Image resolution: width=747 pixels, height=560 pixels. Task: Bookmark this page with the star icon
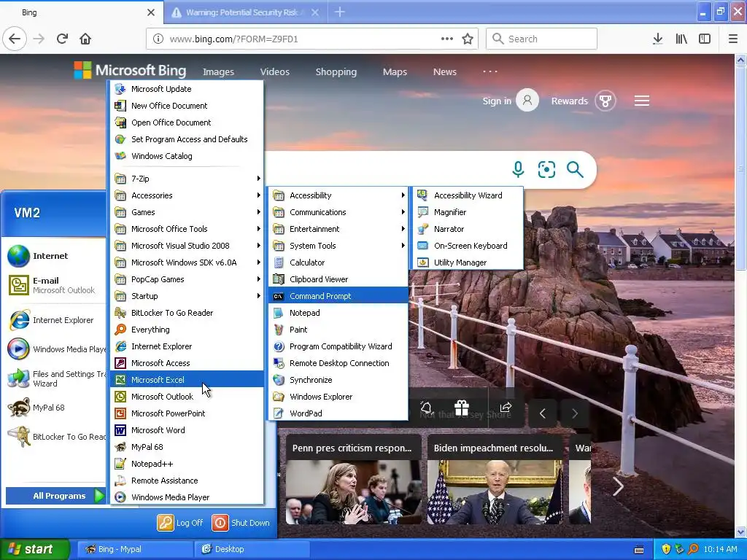(x=468, y=39)
